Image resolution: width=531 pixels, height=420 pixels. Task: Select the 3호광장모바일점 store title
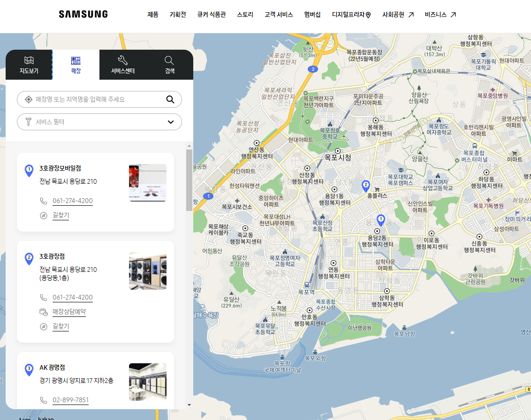pyautogui.click(x=61, y=168)
